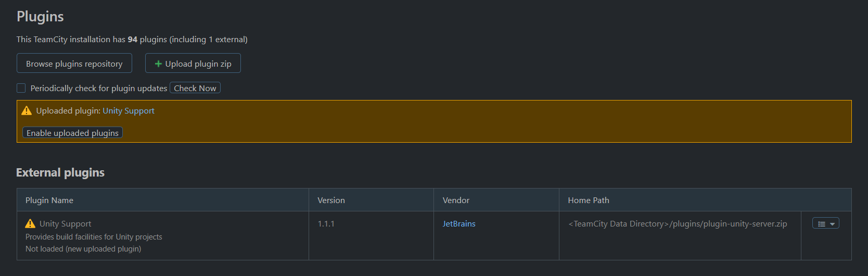Image resolution: width=868 pixels, height=276 pixels.
Task: Click 'Not loaded (new uploaded plugin)' text
Action: 83,249
